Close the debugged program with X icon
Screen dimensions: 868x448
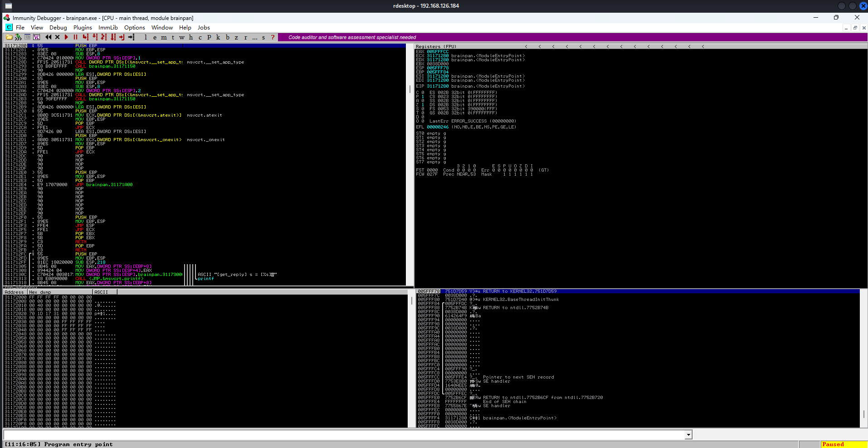point(57,37)
